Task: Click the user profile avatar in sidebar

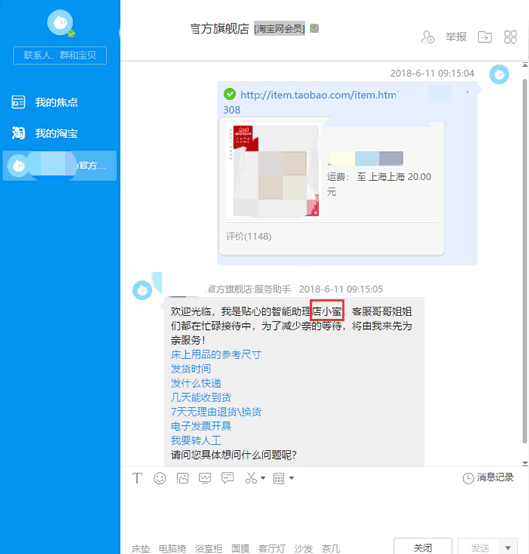Action: tap(60, 23)
